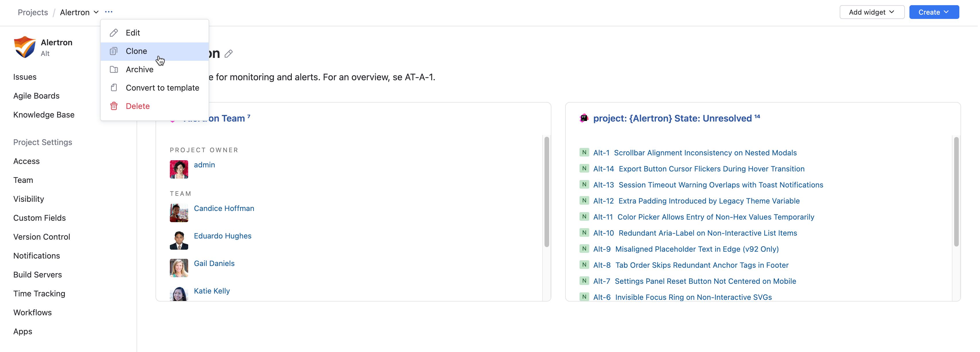Screen dimensions: 980x352
Task: Click the Archive folder icon in the menu
Action: click(x=114, y=69)
